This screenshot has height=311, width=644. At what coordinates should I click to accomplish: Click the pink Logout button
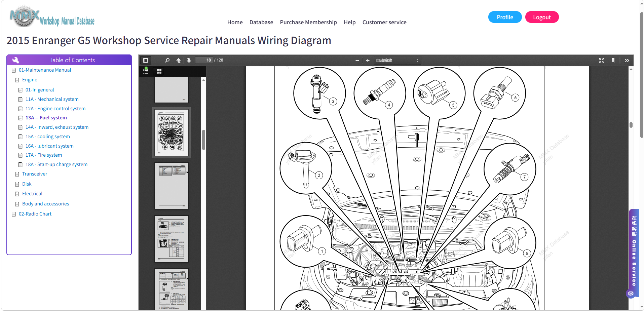point(542,17)
